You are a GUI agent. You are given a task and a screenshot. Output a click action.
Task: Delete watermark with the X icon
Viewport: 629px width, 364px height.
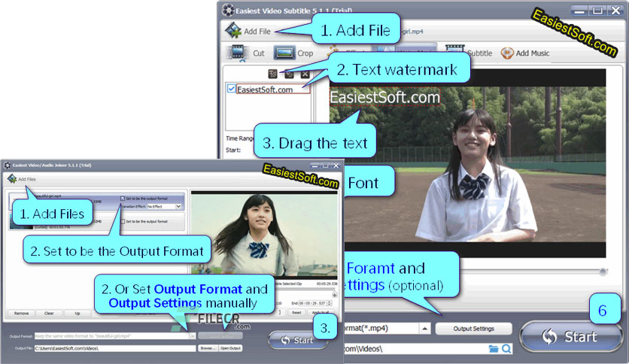point(305,74)
